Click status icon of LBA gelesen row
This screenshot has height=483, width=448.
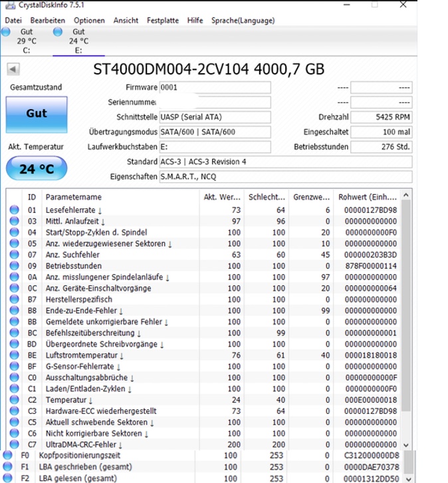click(7, 478)
